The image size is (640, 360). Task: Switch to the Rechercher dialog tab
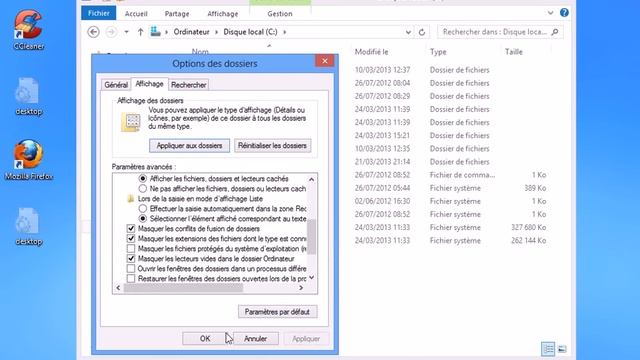tap(189, 85)
